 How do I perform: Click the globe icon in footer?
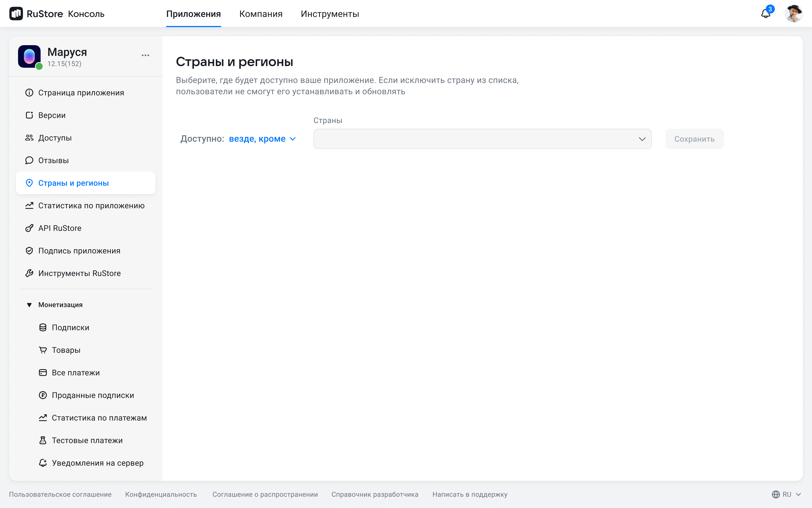coord(776,495)
